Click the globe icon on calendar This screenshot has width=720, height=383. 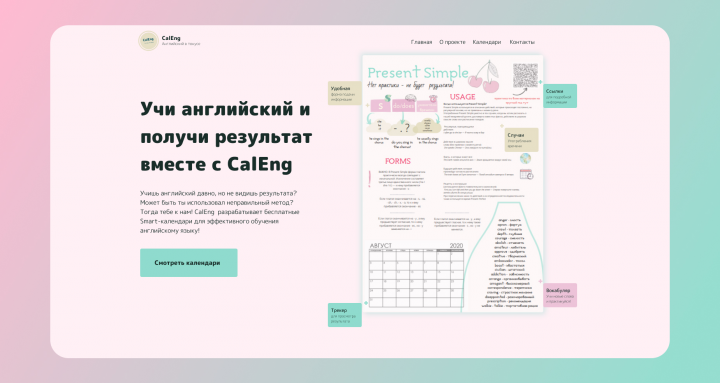pyautogui.click(x=525, y=158)
